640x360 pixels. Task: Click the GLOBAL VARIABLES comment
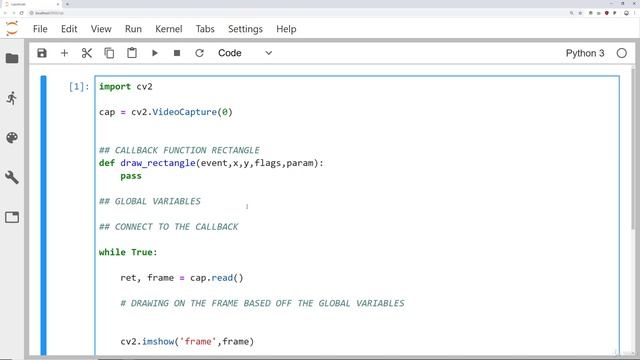[x=150, y=201]
